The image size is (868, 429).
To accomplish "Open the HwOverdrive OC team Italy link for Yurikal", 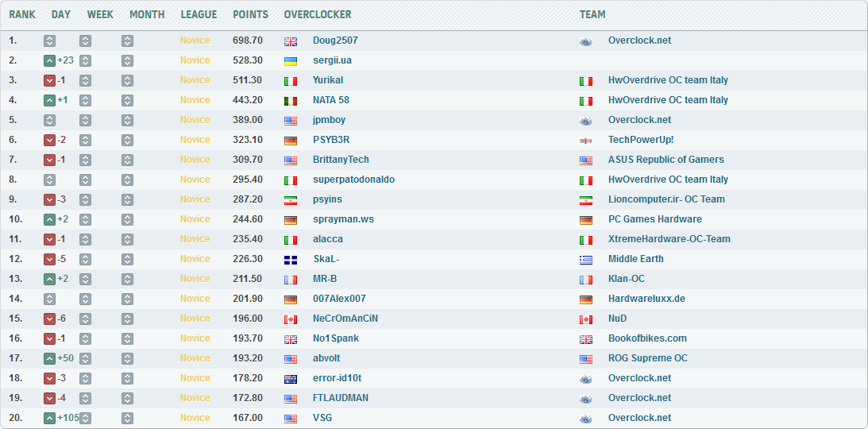I will tap(668, 80).
